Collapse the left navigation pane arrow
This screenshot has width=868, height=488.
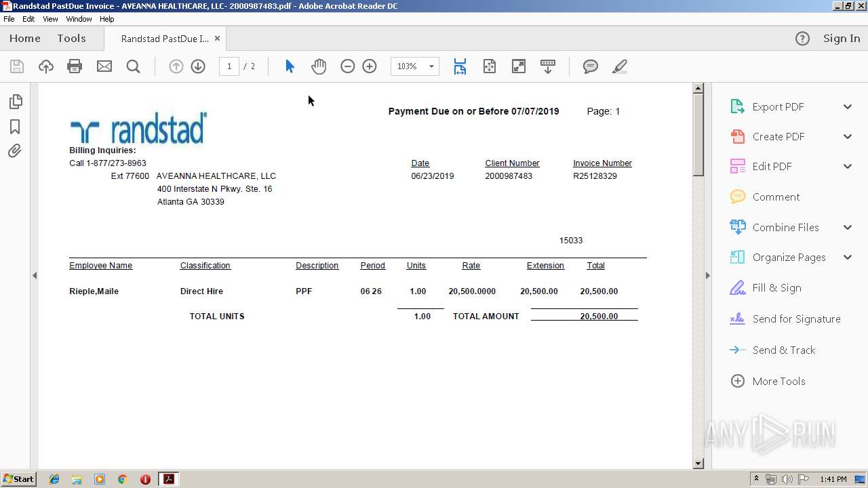[x=35, y=275]
